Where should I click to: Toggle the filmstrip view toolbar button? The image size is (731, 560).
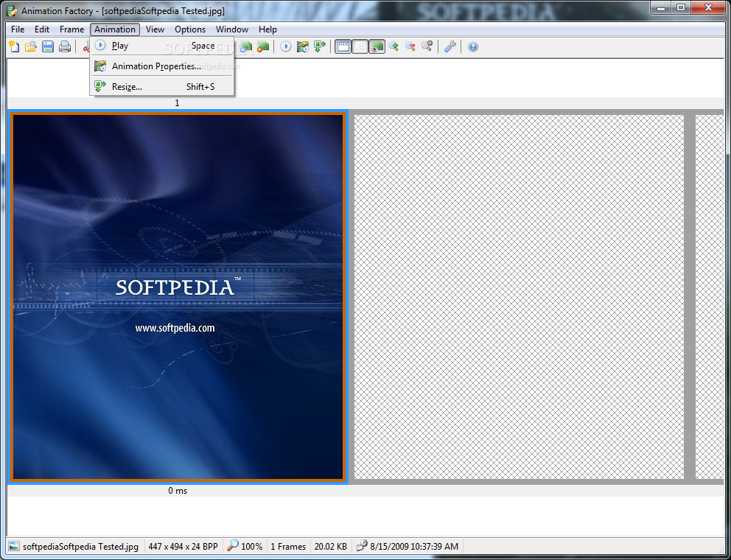pos(343,46)
